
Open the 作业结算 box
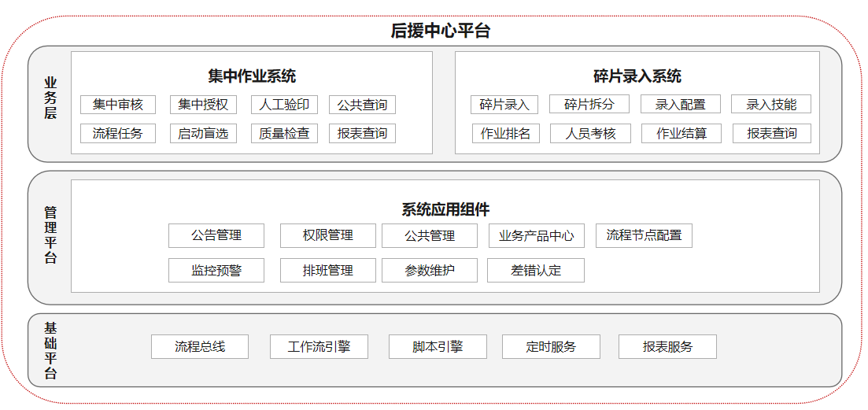pos(681,133)
